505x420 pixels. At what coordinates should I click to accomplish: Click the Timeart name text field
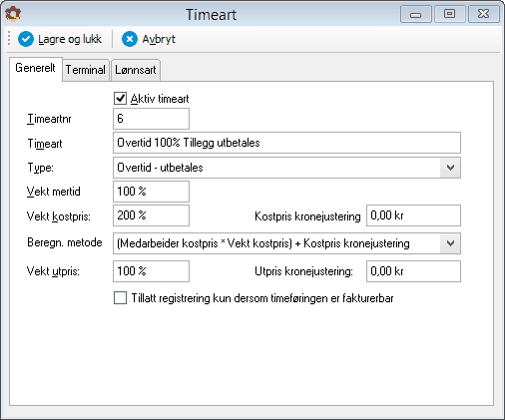click(x=286, y=143)
